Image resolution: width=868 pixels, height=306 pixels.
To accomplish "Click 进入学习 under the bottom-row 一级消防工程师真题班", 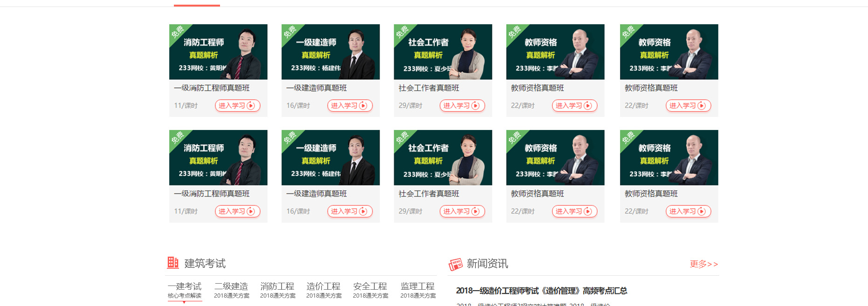I will (x=237, y=211).
